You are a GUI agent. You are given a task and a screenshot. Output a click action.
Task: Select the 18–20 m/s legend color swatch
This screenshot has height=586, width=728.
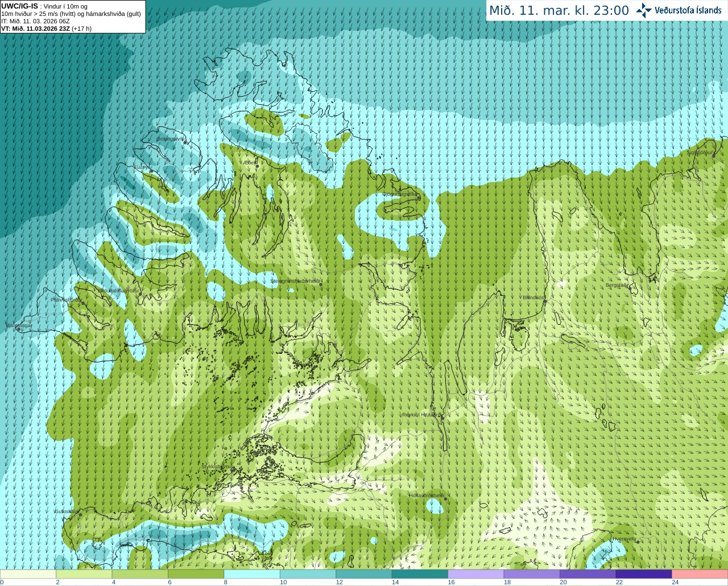pyautogui.click(x=532, y=574)
